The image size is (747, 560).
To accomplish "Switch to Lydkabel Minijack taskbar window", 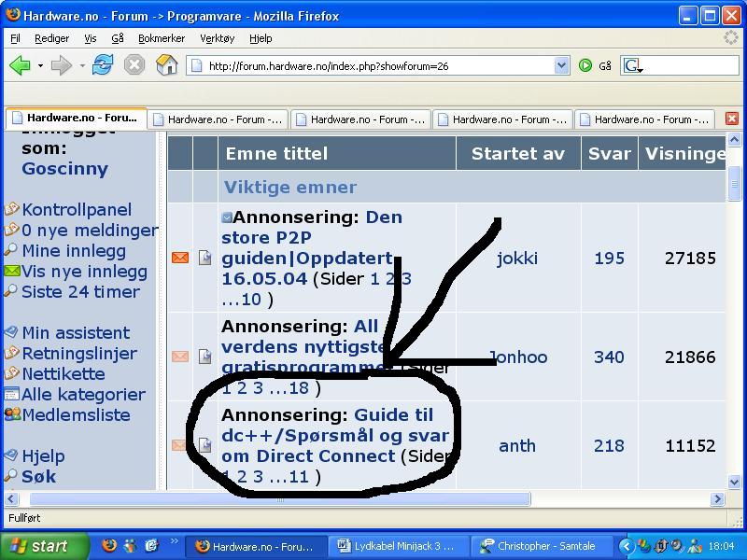I will (398, 546).
